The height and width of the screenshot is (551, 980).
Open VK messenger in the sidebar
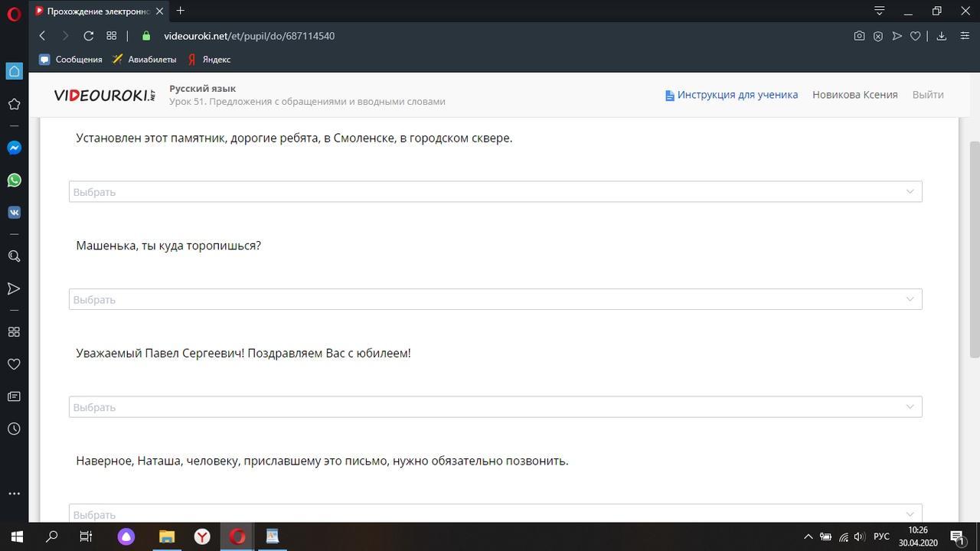pos(14,213)
